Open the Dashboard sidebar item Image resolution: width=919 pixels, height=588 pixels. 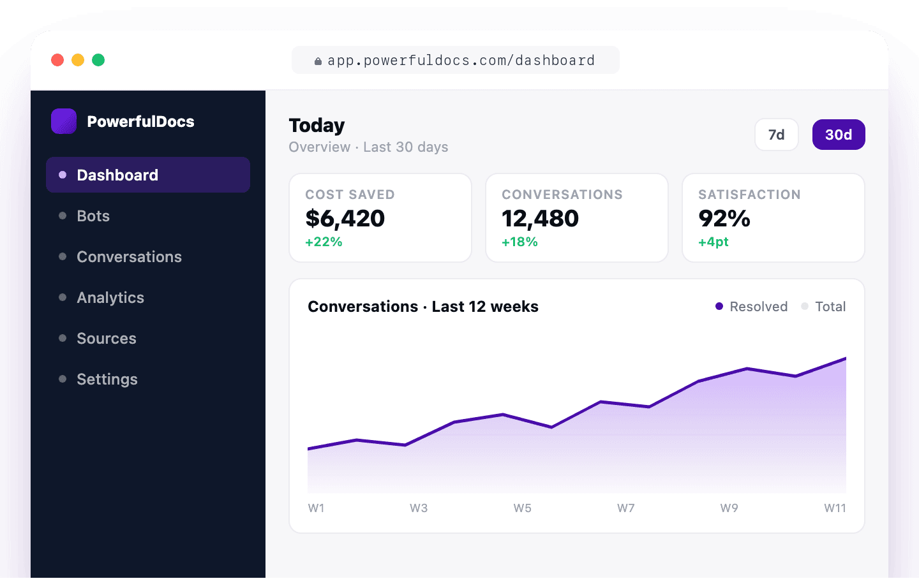[148, 175]
